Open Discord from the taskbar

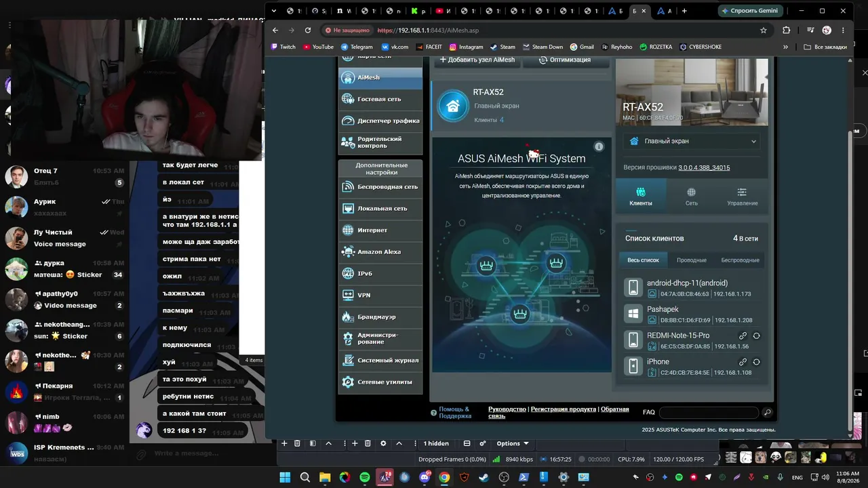click(425, 477)
